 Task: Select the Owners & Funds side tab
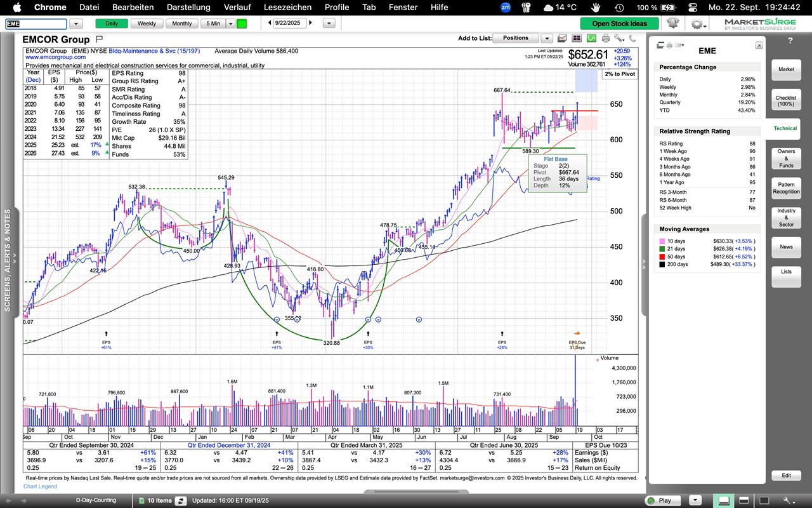[786, 158]
